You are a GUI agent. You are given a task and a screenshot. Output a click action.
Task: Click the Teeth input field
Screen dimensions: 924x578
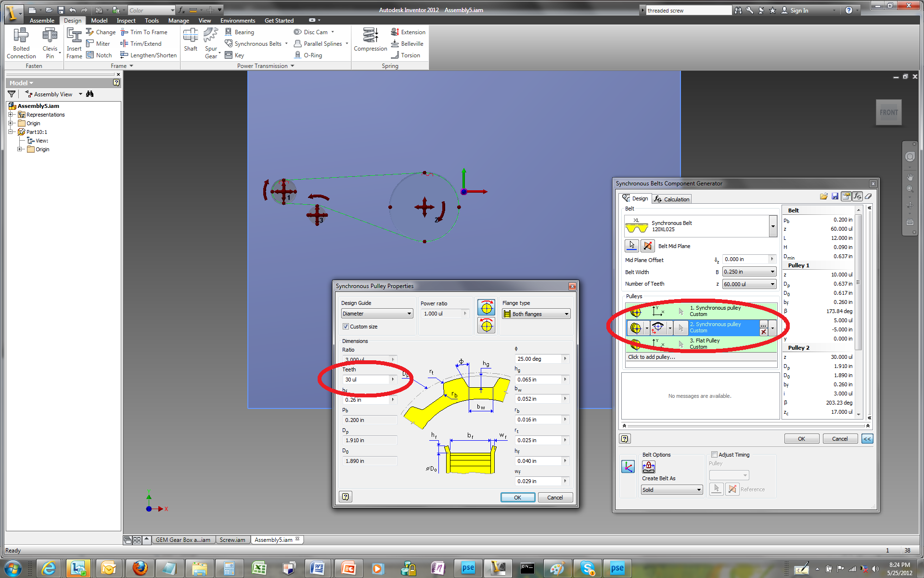[367, 380]
